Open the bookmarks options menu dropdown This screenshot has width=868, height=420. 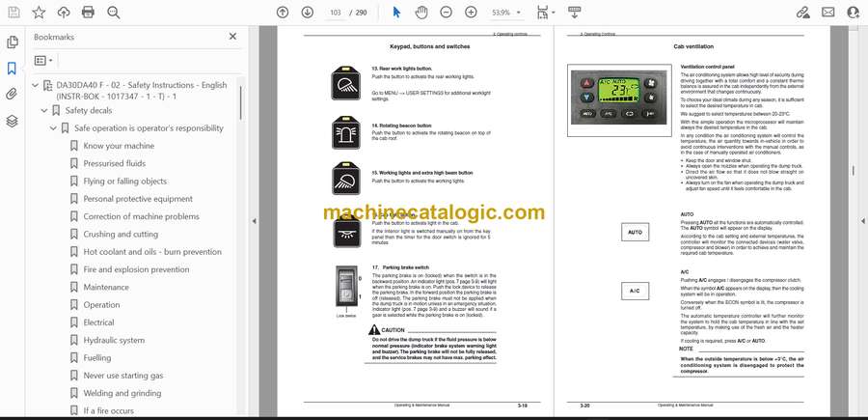(x=43, y=61)
